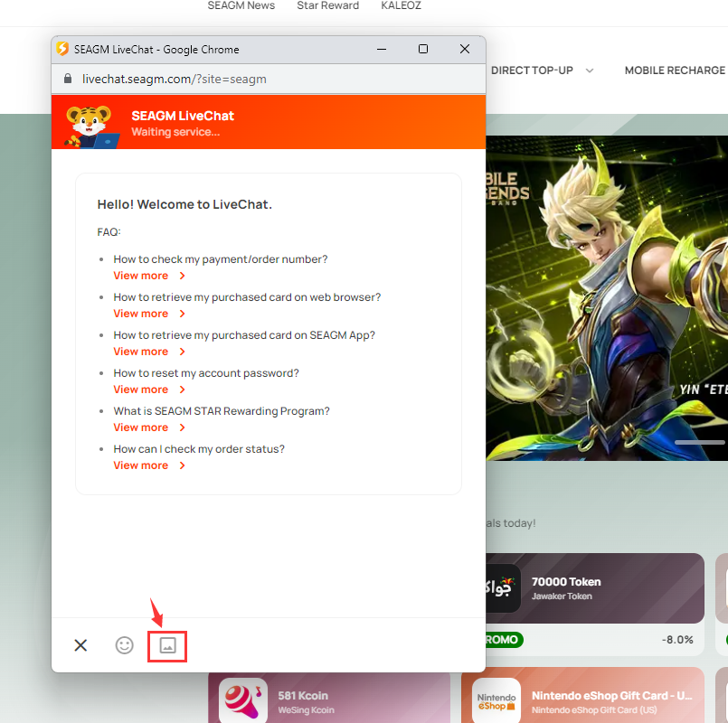728x723 pixels.
Task: Click the "FAQ:" label in the chat
Action: [x=109, y=232]
